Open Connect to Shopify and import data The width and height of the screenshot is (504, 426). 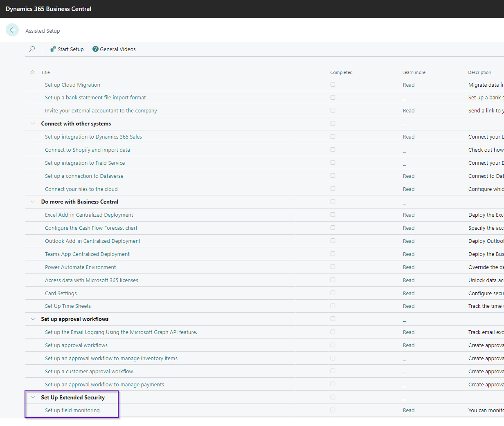(87, 150)
